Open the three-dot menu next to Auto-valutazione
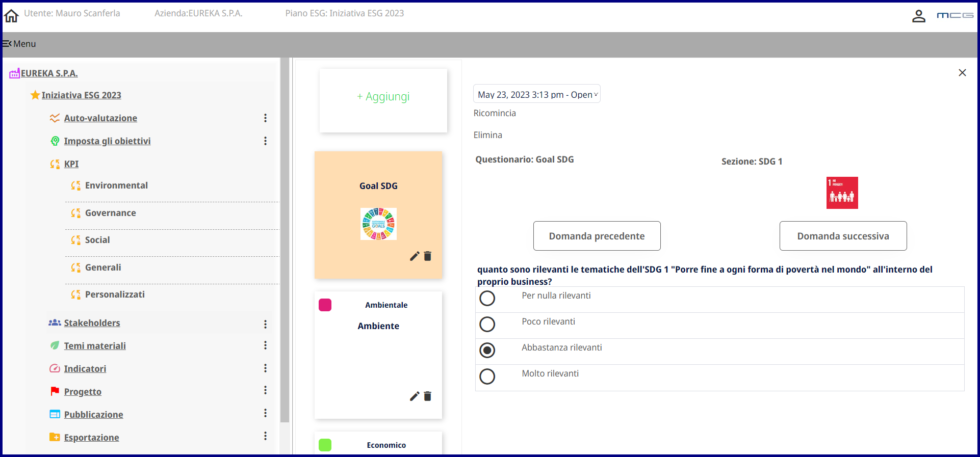Viewport: 980px width, 457px height. pyautogui.click(x=265, y=118)
